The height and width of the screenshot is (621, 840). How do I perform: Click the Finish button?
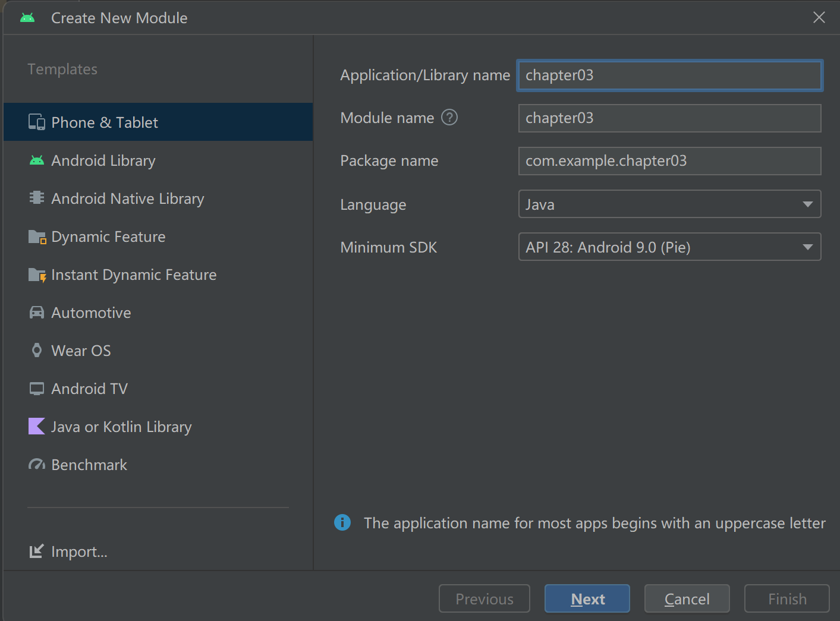pos(787,598)
